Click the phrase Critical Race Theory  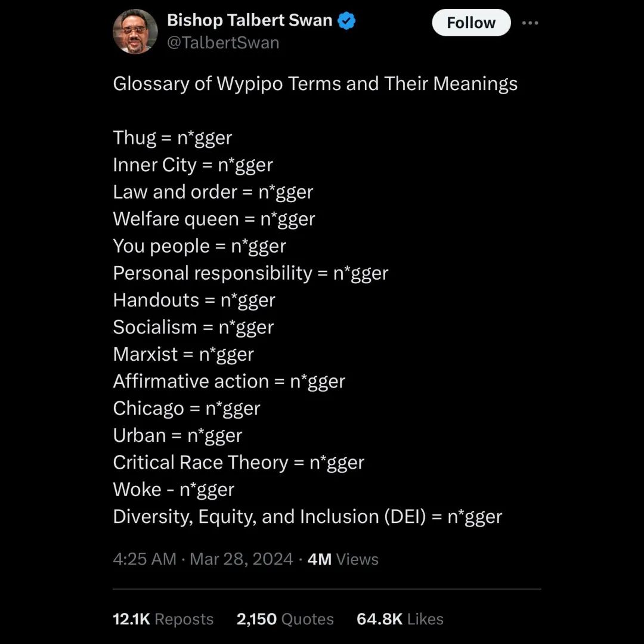pyautogui.click(x=200, y=463)
